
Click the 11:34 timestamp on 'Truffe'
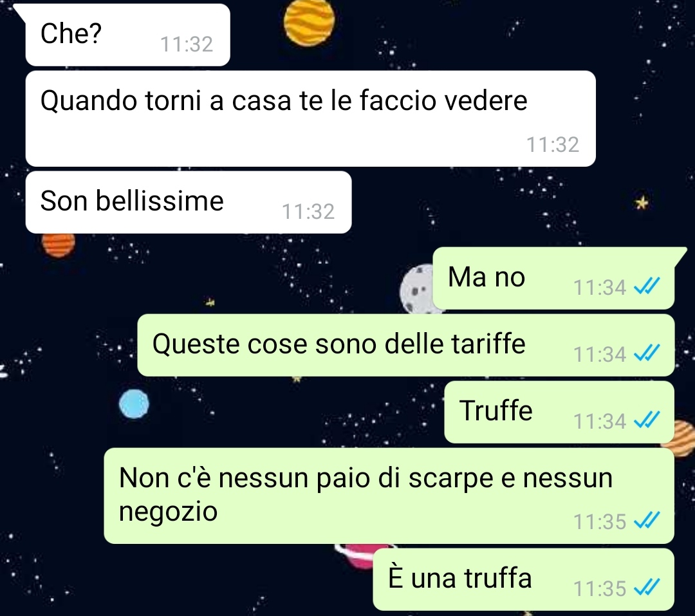point(600,422)
